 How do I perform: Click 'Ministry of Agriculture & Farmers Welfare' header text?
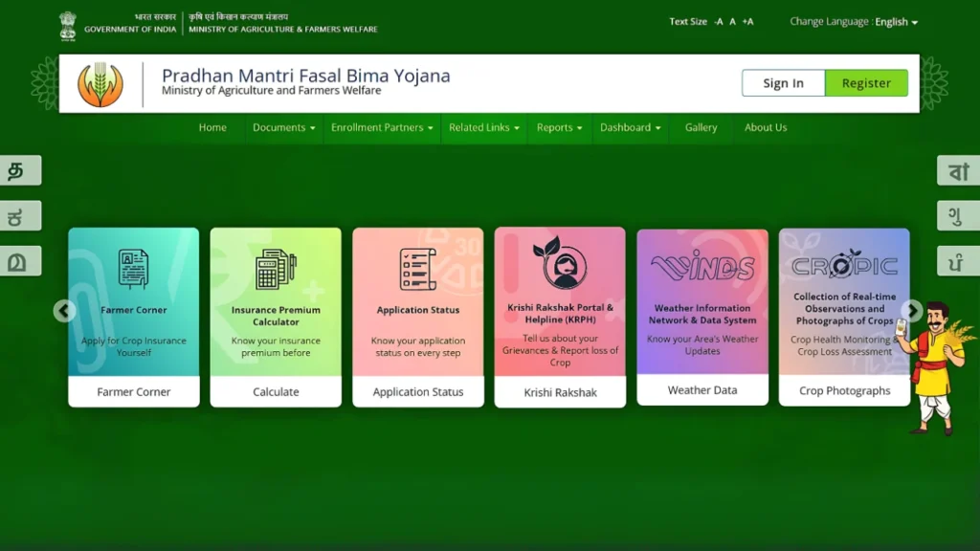(283, 30)
